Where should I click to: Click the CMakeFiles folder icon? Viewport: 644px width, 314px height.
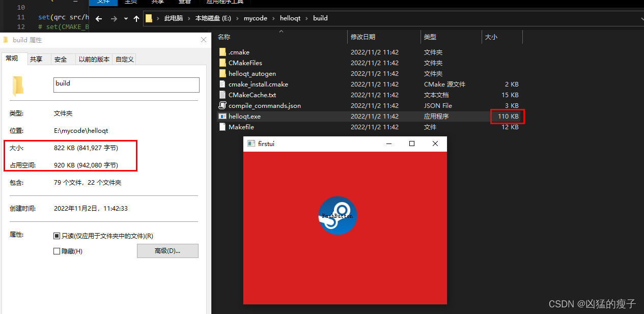(222, 63)
